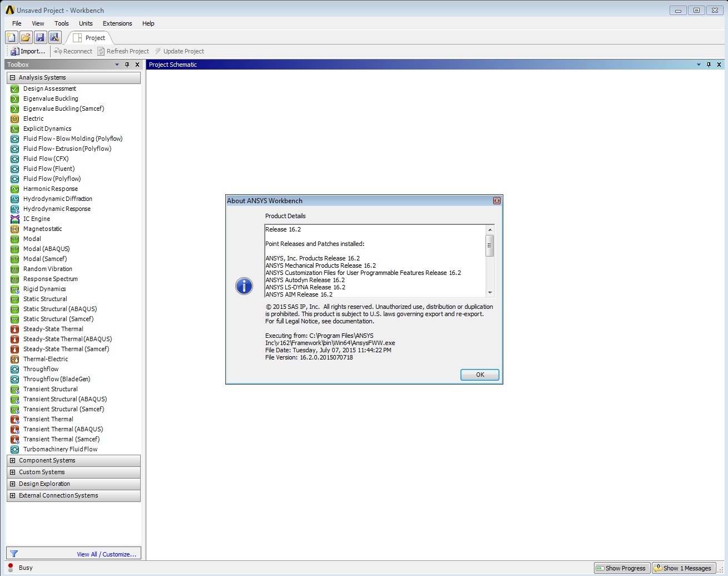The width and height of the screenshot is (728, 576).
Task: Click the Eigenvalue Buckling system icon
Action: [15, 99]
